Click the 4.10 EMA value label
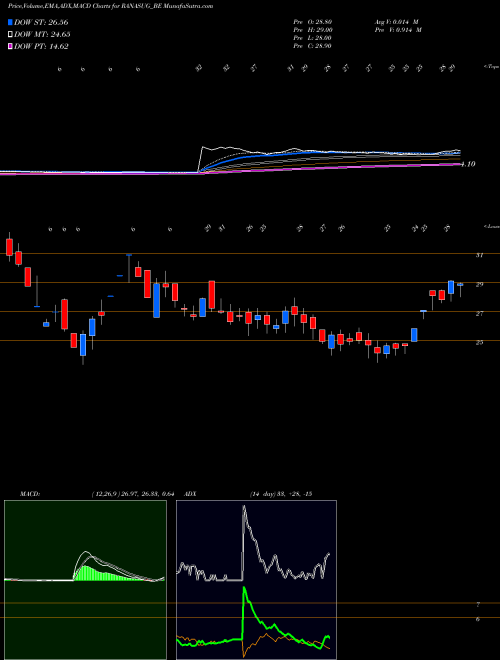The width and height of the screenshot is (500, 660). pos(468,164)
